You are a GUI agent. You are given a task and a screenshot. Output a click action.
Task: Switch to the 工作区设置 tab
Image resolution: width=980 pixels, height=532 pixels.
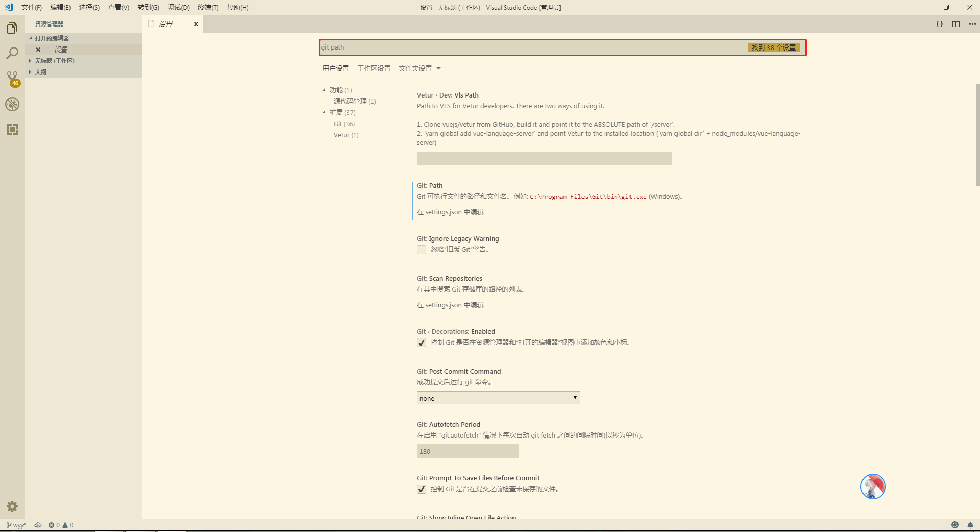coord(374,68)
